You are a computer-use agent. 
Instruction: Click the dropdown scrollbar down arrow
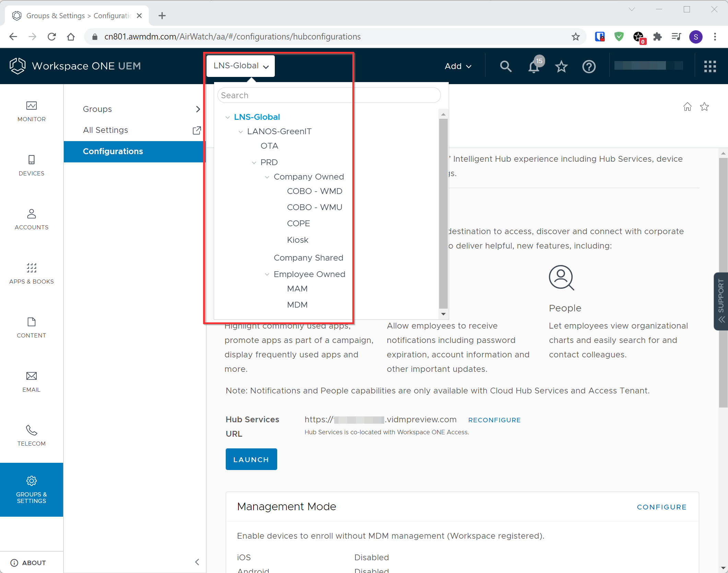tap(443, 314)
